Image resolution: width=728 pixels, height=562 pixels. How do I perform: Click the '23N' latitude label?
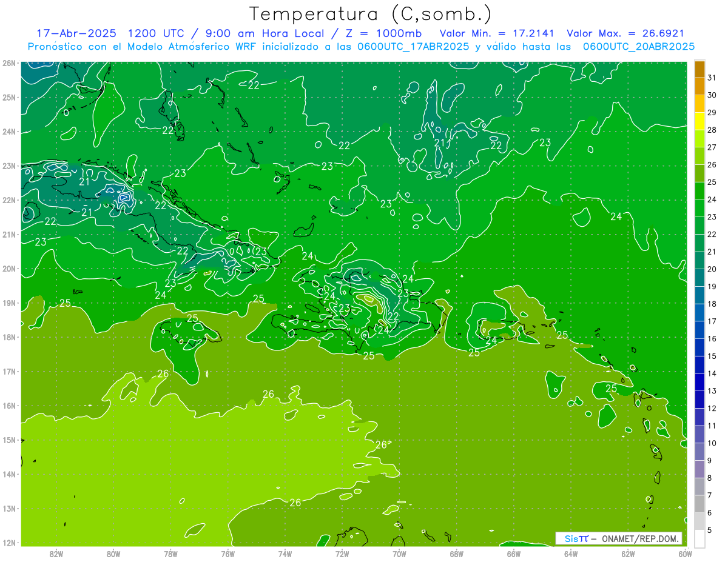[x=9, y=166]
